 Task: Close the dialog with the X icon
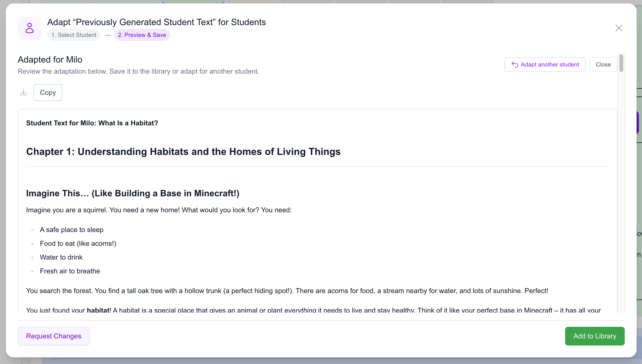[619, 28]
